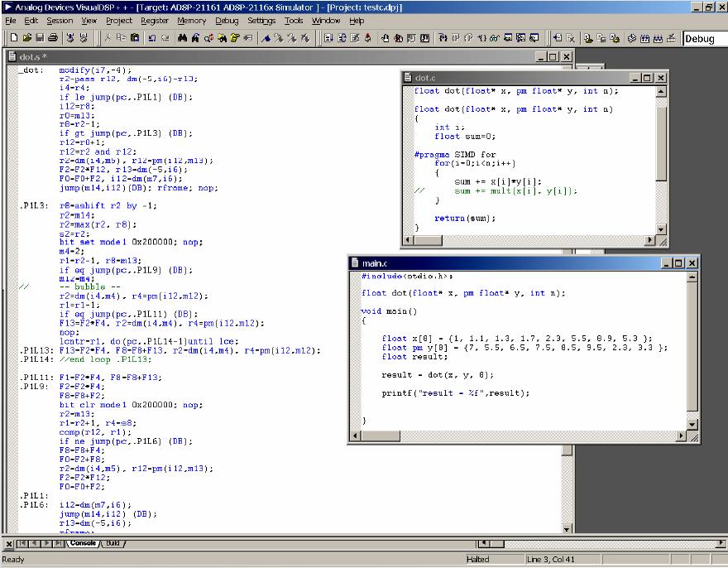This screenshot has height=568, width=728.
Task: Toggle a bookmark with the blue flag icon
Action: (266, 38)
